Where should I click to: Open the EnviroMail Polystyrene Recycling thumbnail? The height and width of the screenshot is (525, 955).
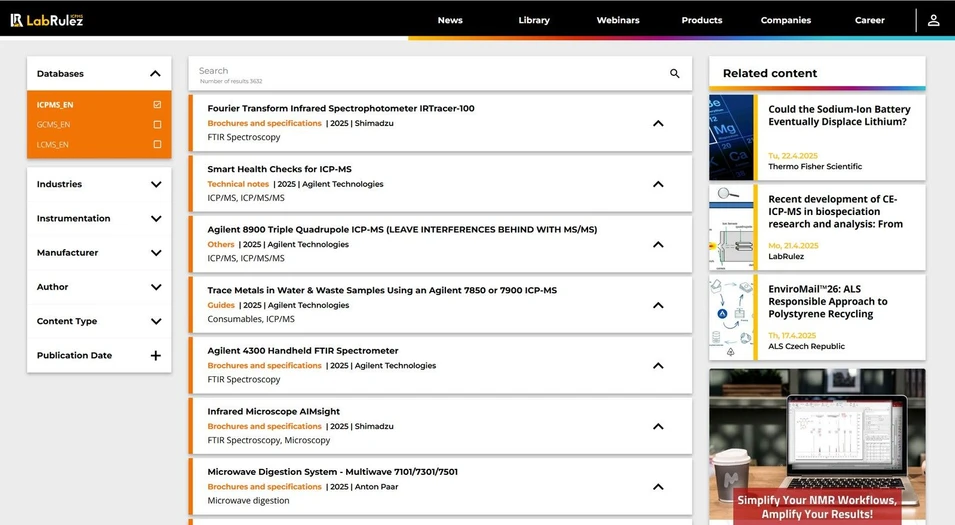tap(731, 317)
